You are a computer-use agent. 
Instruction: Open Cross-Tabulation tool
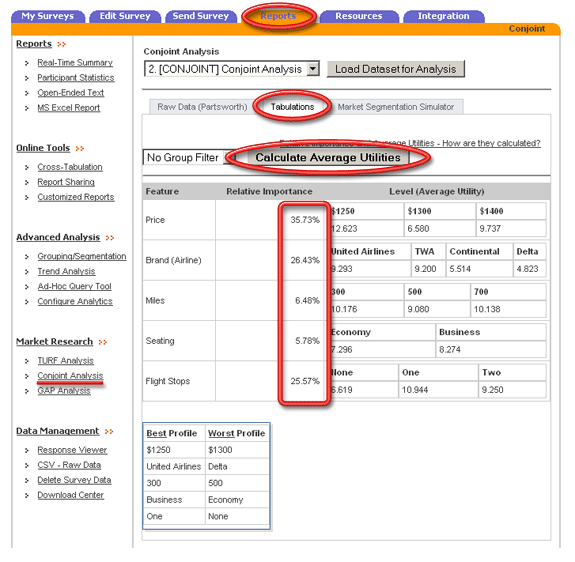point(70,167)
